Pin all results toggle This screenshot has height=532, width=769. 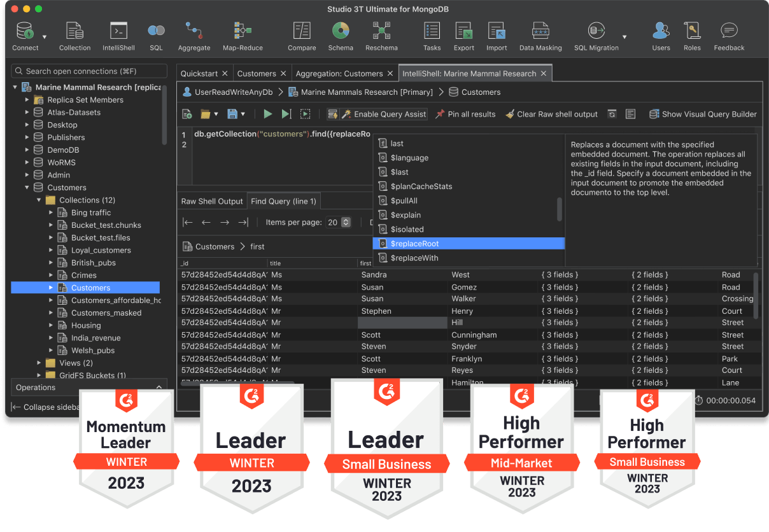pos(465,114)
